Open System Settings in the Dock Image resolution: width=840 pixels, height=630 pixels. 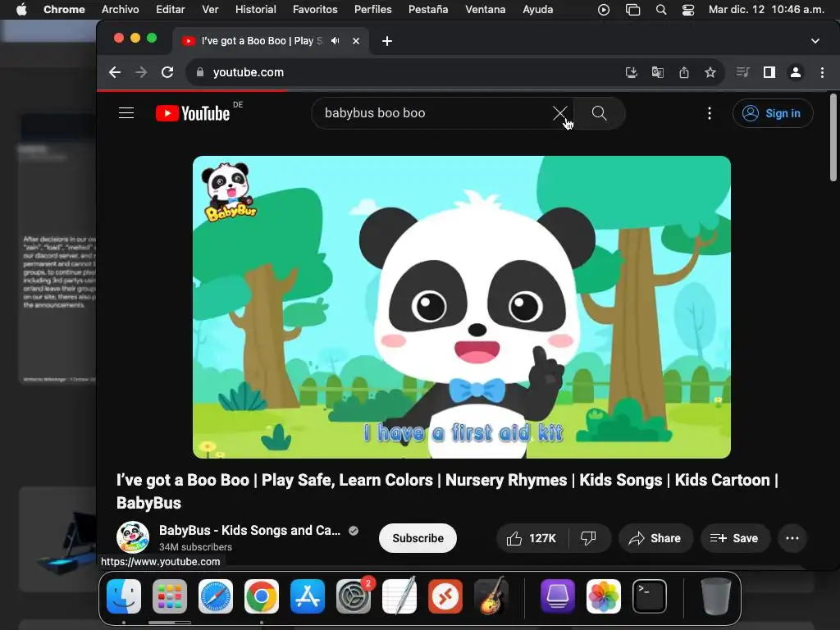[354, 596]
